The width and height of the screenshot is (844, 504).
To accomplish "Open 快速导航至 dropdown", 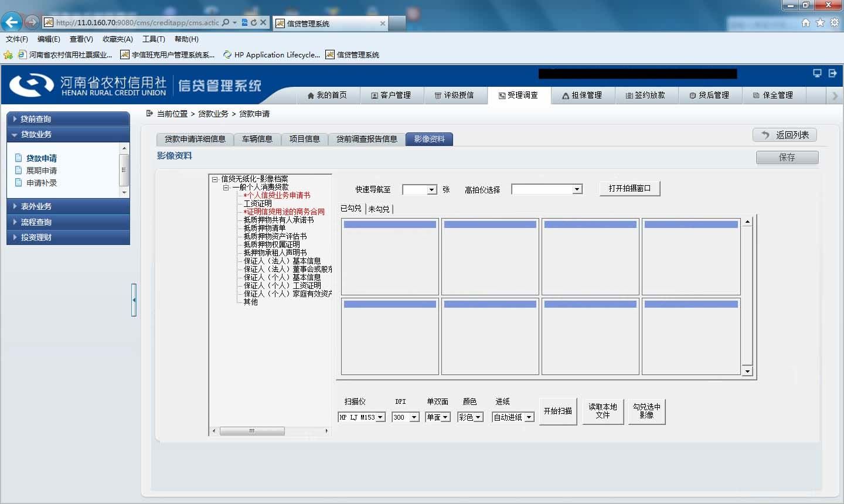I will point(420,190).
